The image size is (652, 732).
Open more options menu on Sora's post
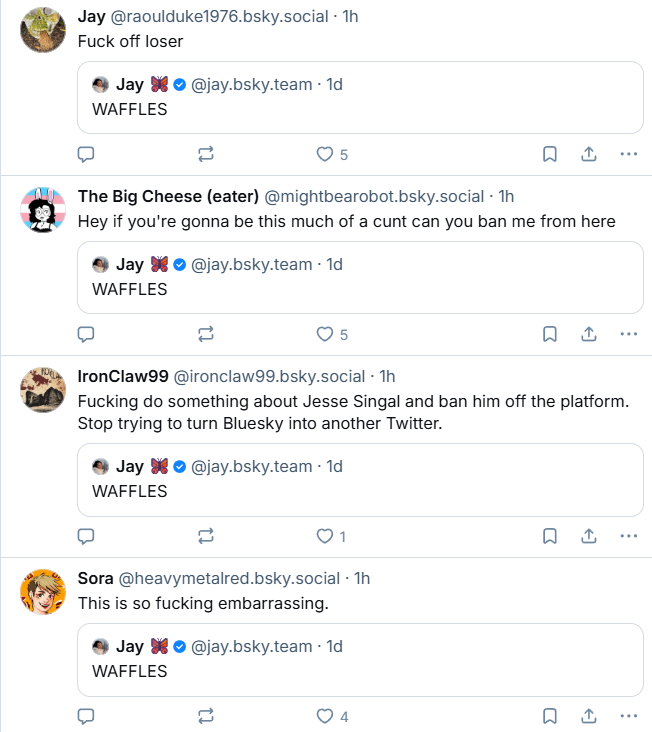[628, 716]
